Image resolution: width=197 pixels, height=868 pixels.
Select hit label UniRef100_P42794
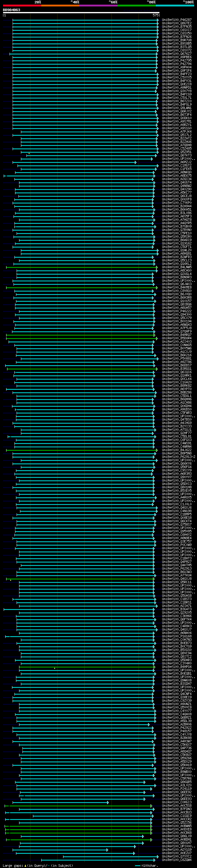tap(176, 64)
